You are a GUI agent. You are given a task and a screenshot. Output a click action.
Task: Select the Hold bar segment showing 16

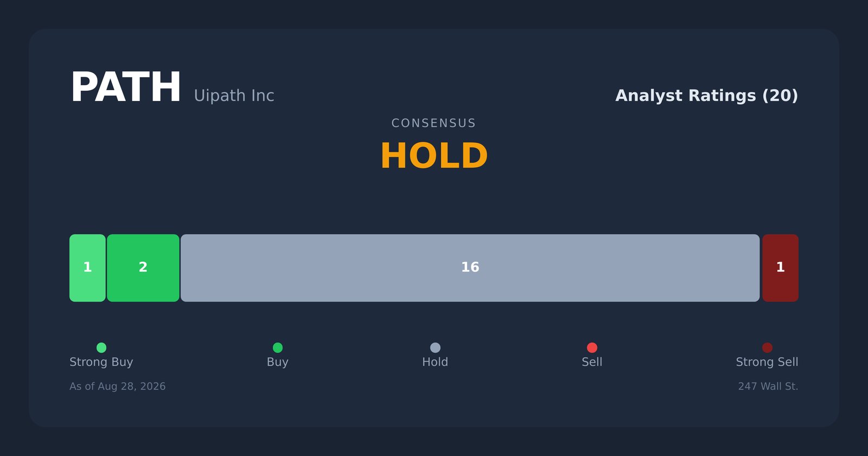coord(470,268)
